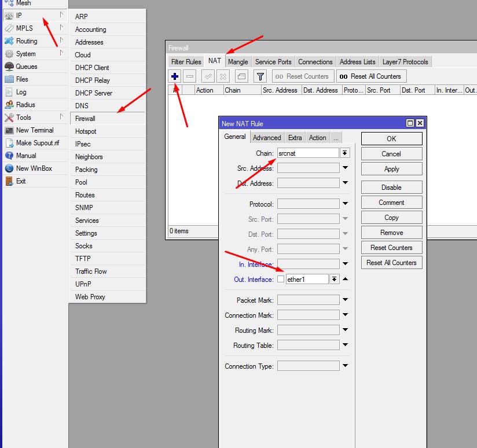The width and height of the screenshot is (477, 448).
Task: Expand the Protocol field arrow
Action: [345, 204]
